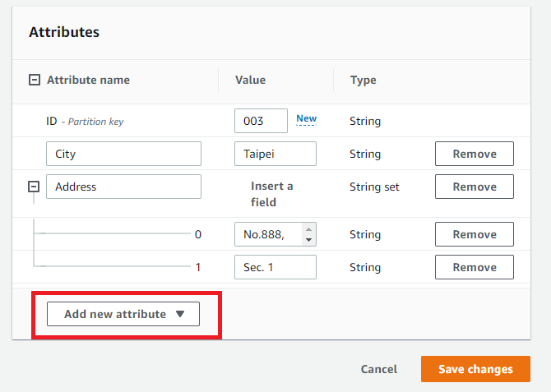Remove Address element 1
Image resolution: width=551 pixels, height=392 pixels.
[x=475, y=267]
